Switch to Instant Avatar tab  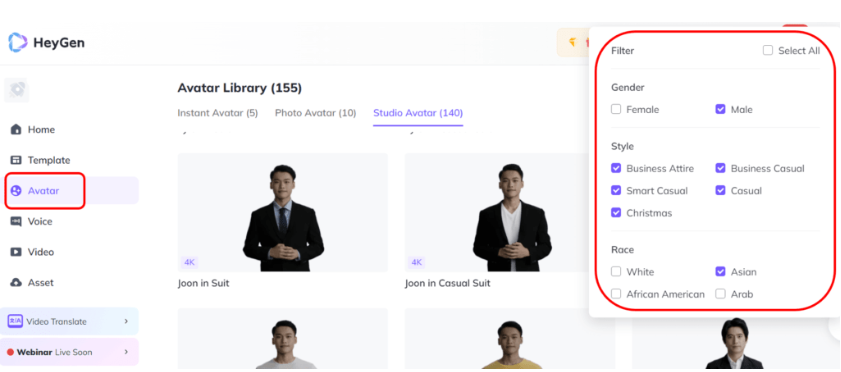[218, 113]
